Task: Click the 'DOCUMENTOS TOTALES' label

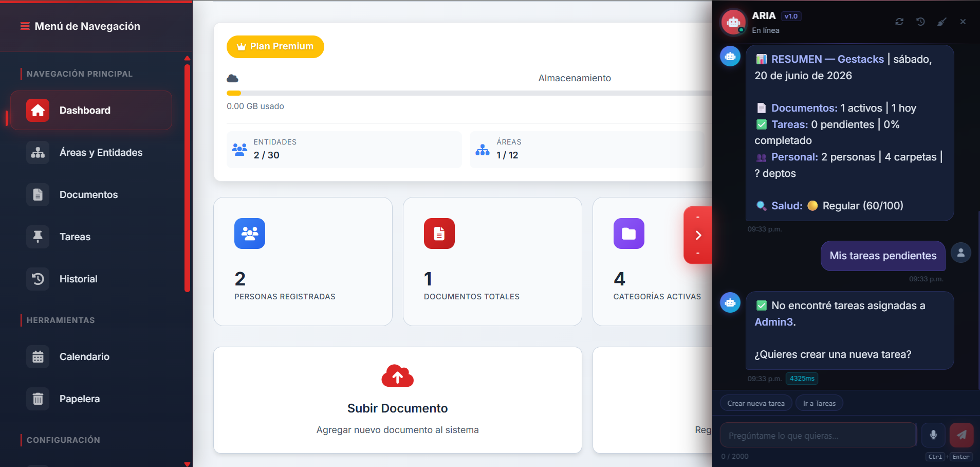Action: [x=472, y=297]
